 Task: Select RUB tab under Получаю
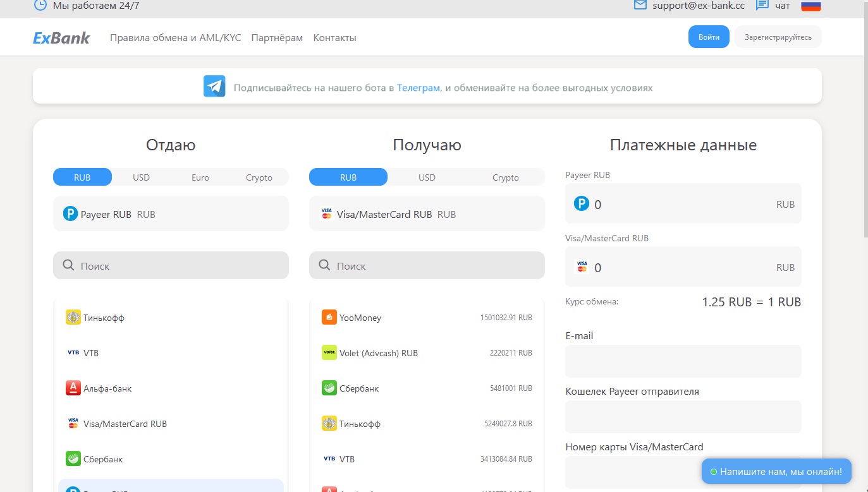(x=348, y=177)
